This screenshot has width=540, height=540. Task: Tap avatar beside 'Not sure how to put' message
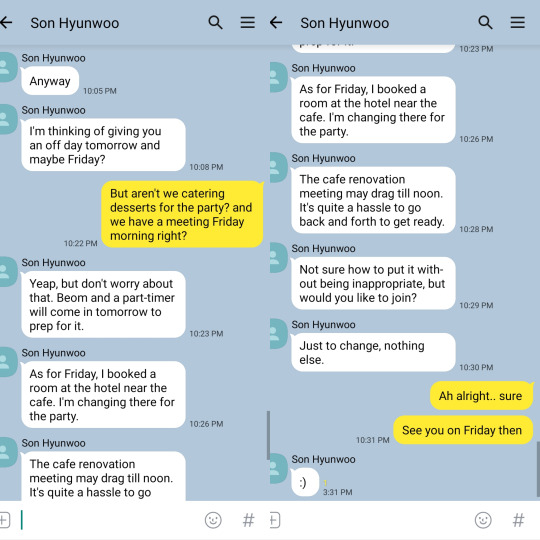(x=278, y=258)
